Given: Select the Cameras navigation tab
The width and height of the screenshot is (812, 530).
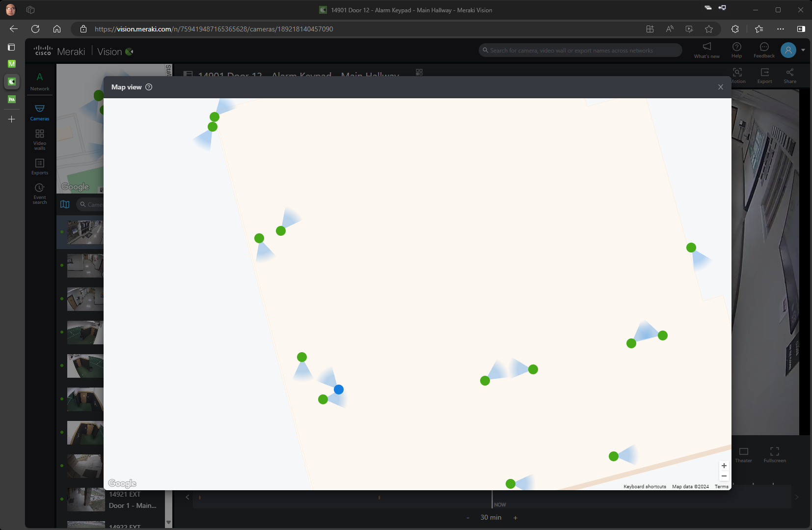Looking at the screenshot, I should [x=39, y=112].
